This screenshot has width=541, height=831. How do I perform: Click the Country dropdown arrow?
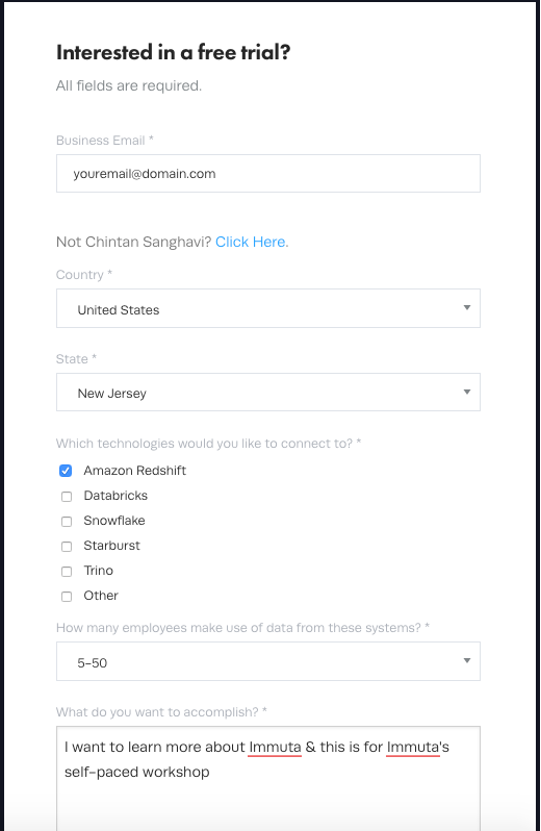coord(467,308)
